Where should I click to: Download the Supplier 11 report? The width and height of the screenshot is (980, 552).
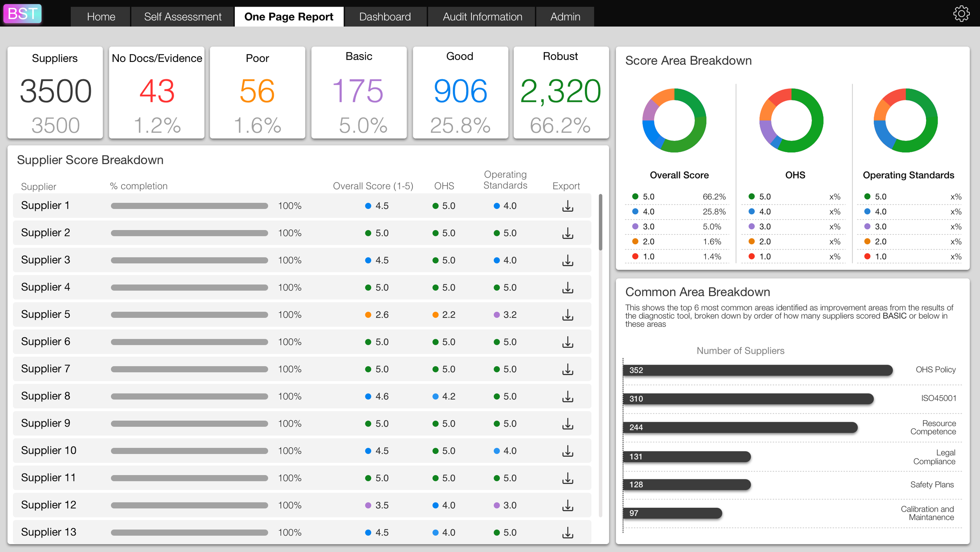click(568, 478)
